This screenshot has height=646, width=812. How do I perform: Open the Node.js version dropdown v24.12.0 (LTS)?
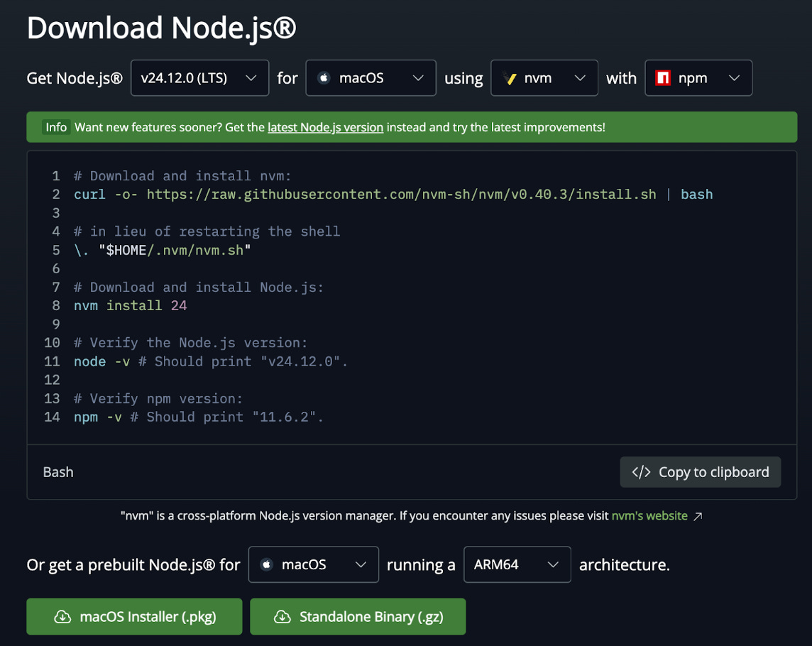point(200,77)
